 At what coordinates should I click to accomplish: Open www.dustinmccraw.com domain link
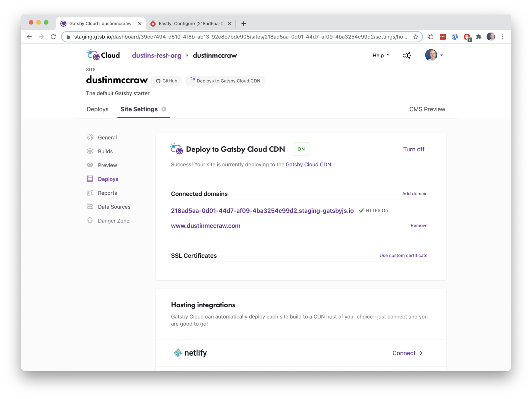pos(206,226)
